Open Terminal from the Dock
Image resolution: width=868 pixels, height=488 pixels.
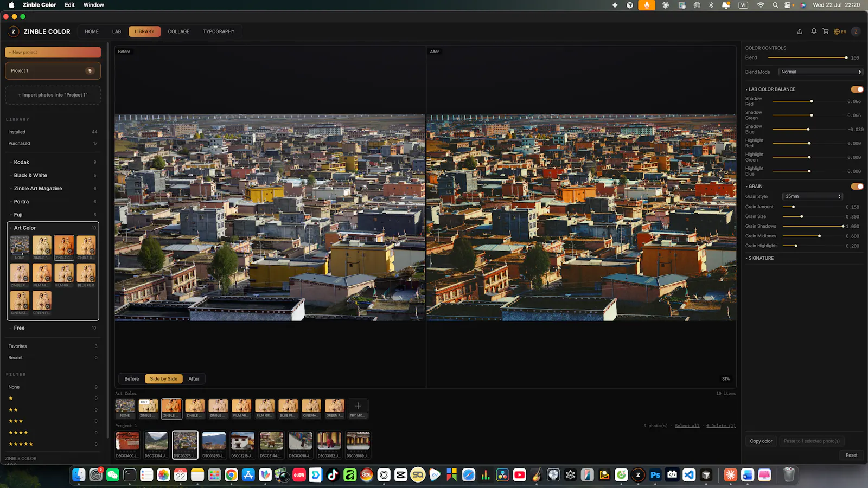point(130,475)
